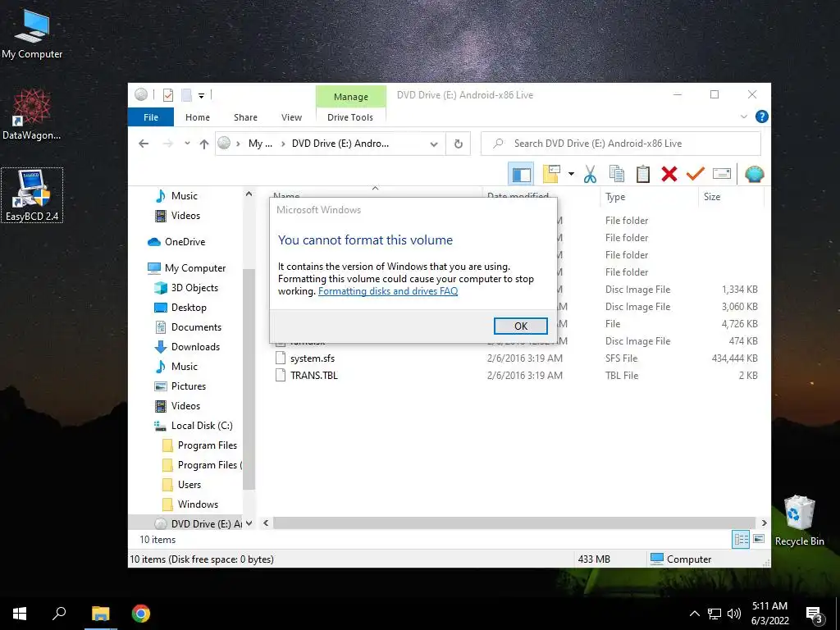Viewport: 840px width, 630px height.
Task: Expand the address bar history dropdown
Action: coord(434,144)
